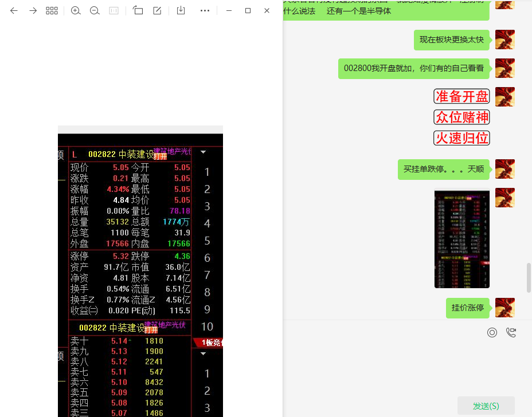The height and width of the screenshot is (417, 532).
Task: Open the thumbnail grid view
Action: 52,11
